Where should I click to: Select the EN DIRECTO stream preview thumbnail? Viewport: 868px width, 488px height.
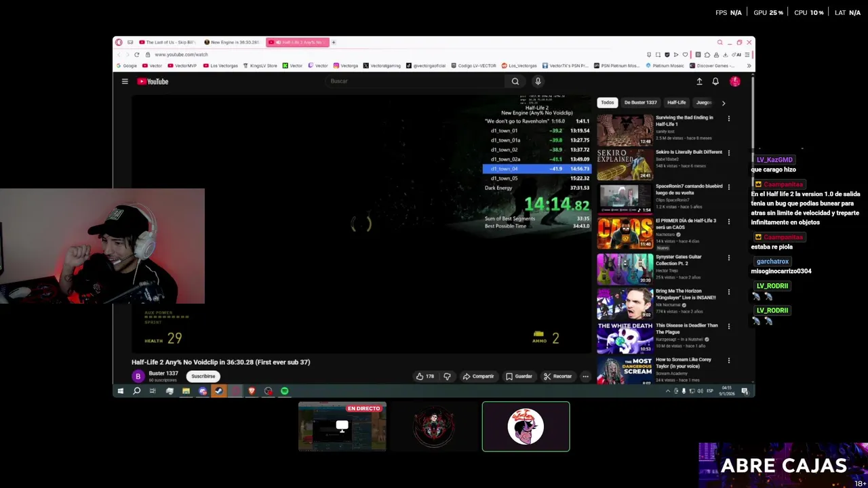click(342, 427)
